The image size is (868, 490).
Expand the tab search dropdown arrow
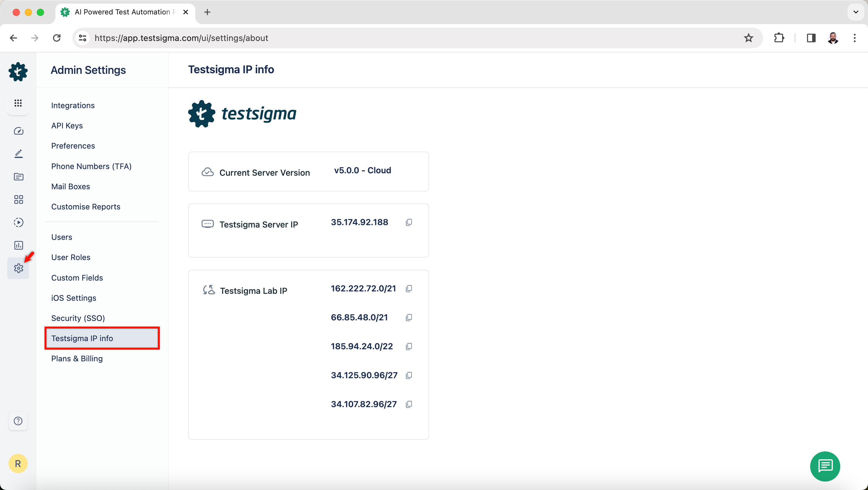tap(856, 12)
